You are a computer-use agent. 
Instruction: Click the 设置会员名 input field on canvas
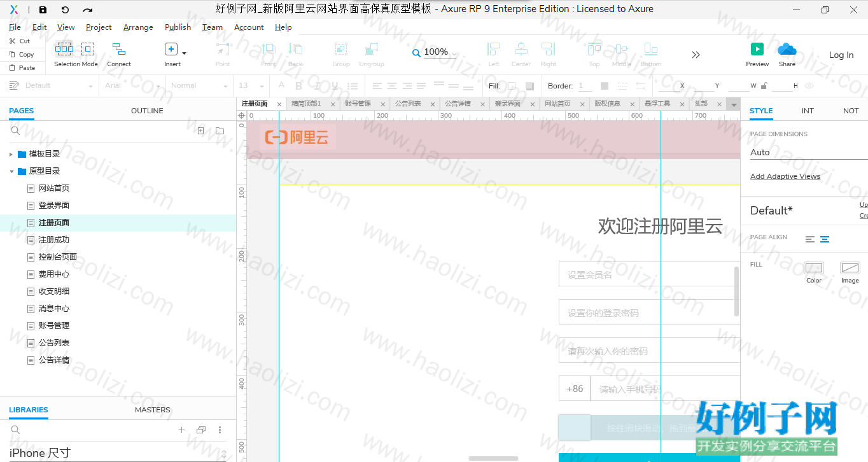pos(649,274)
